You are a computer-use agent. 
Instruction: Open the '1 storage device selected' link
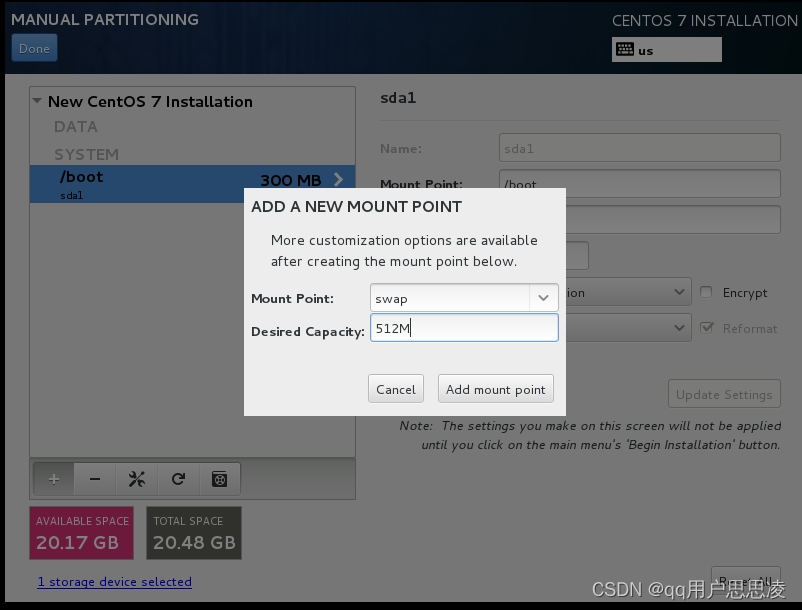coord(114,582)
